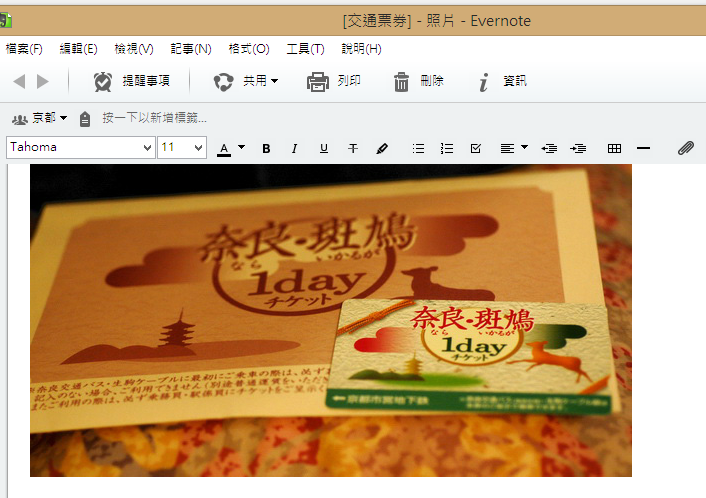The height and width of the screenshot is (498, 706).
Task: Insert a table
Action: pyautogui.click(x=614, y=149)
